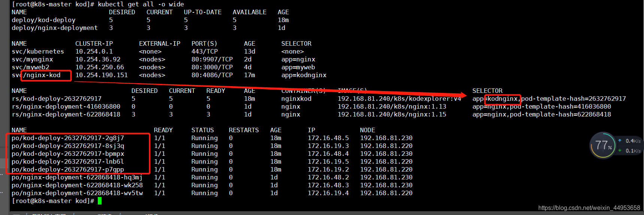Select the svc/myweb2 service name
Image resolution: width=644 pixels, height=215 pixels.
30,67
